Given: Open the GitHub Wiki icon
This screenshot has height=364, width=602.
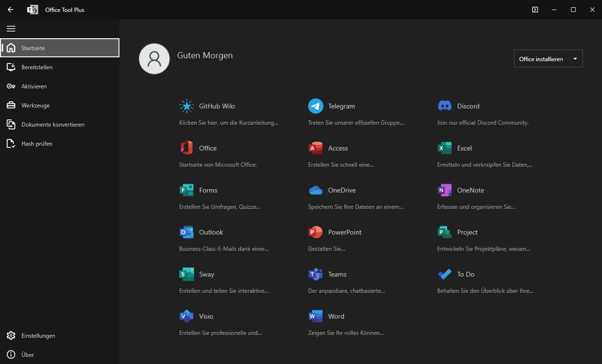Looking at the screenshot, I should 186,106.
